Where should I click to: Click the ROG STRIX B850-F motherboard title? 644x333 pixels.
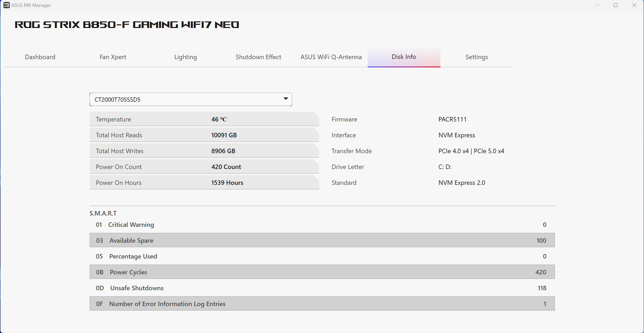127,25
